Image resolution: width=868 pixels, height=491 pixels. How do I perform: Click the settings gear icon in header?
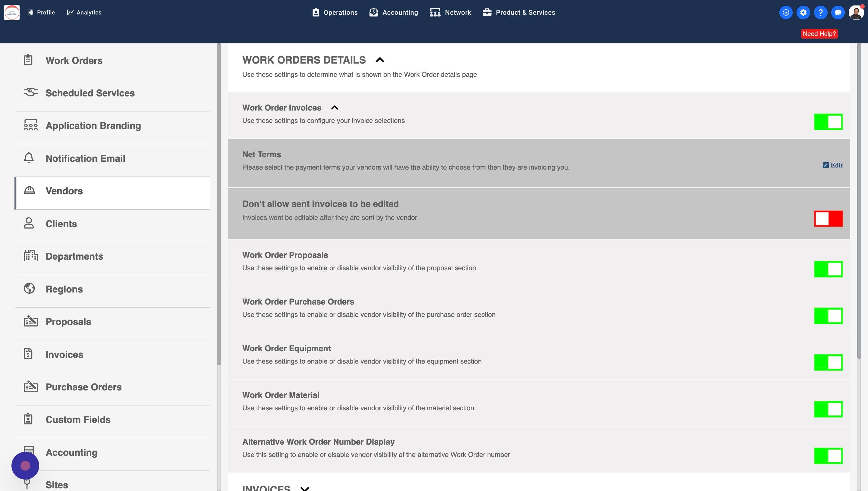(803, 12)
